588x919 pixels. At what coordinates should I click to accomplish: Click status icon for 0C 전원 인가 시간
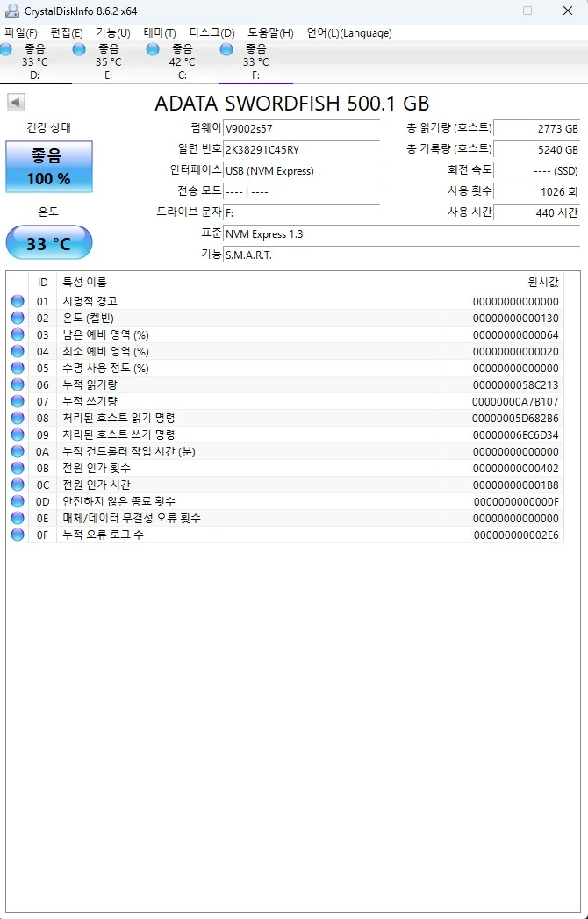tap(18, 485)
